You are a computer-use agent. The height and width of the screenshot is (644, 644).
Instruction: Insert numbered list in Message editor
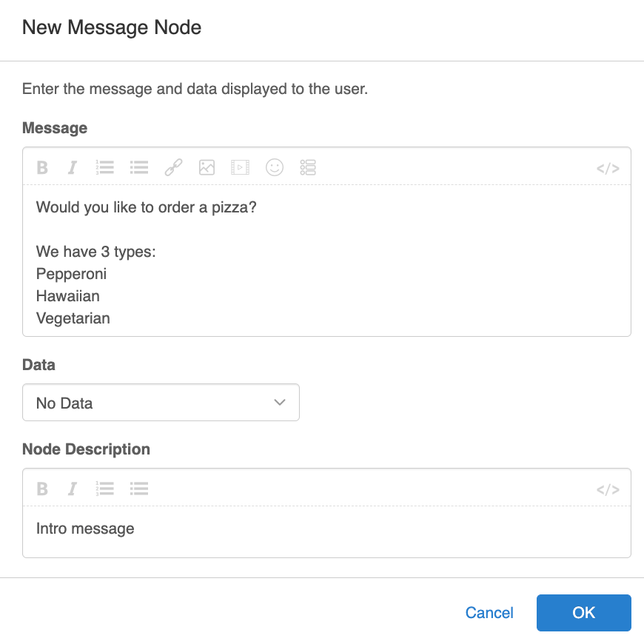click(x=105, y=167)
